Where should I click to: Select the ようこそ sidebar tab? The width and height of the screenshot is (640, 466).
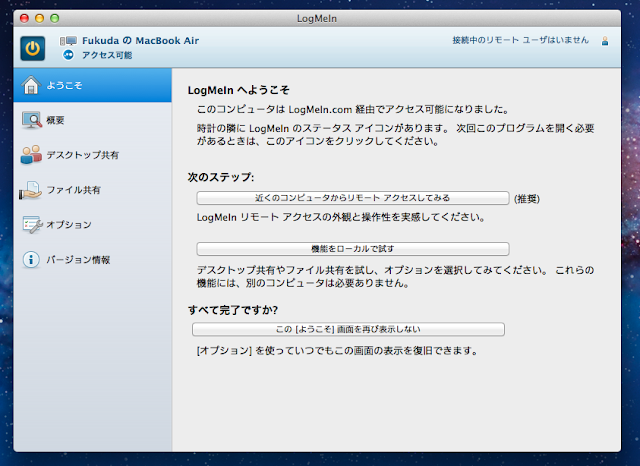tap(93, 85)
